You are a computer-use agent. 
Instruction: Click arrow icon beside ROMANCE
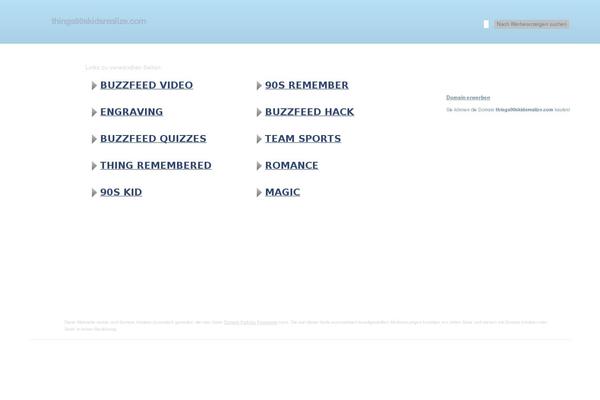[x=259, y=166]
